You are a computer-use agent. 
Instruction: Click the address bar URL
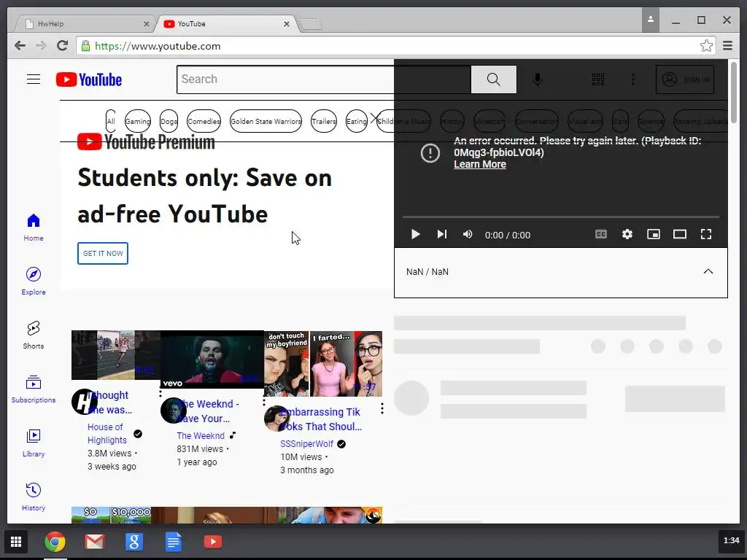pos(158,46)
